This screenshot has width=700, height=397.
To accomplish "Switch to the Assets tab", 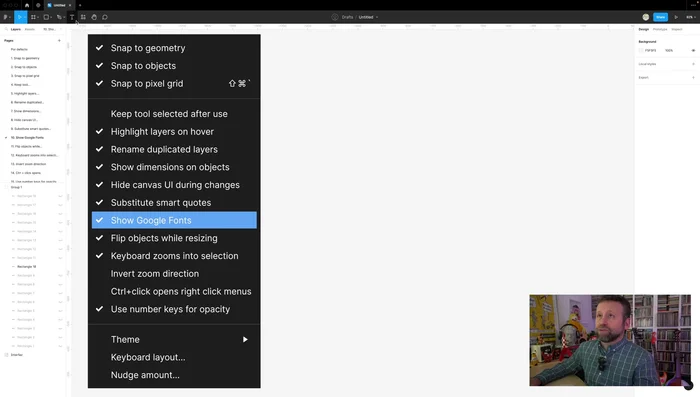I will [x=29, y=29].
